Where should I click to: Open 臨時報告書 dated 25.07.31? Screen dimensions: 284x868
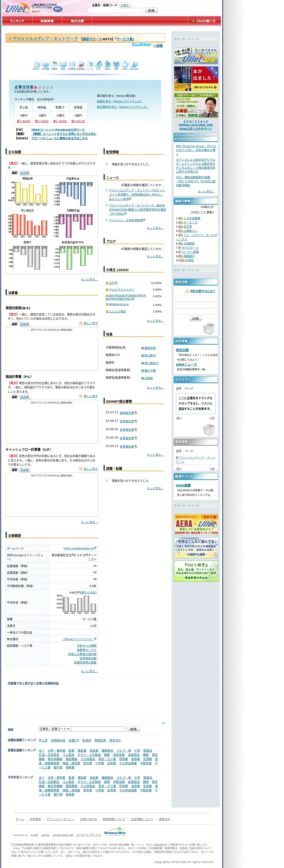pyautogui.click(x=127, y=413)
